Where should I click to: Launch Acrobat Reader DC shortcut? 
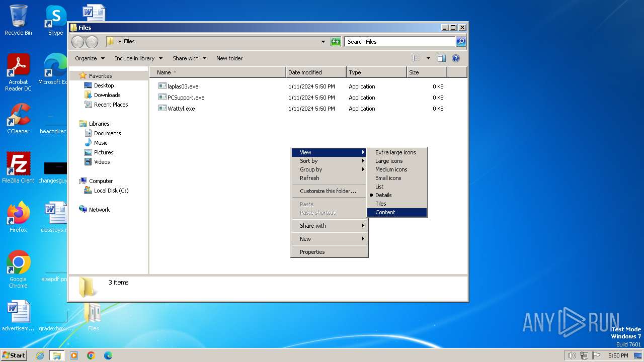point(18,72)
